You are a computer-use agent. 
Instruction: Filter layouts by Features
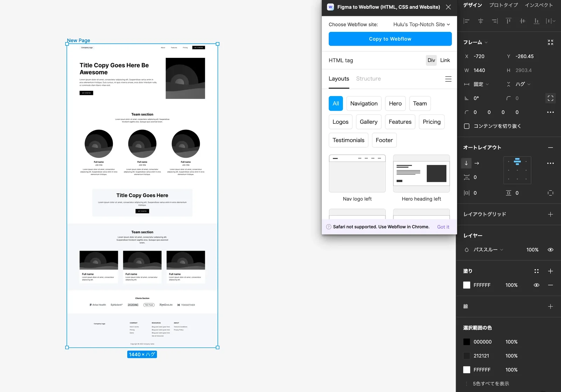tap(400, 122)
